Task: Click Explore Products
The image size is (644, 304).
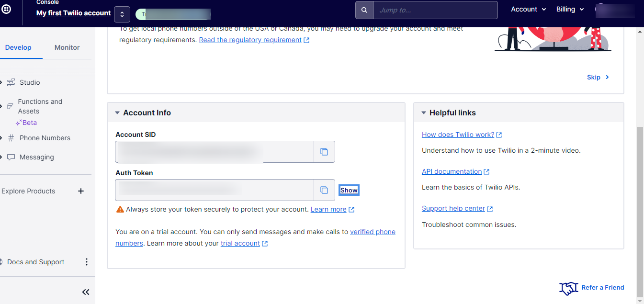Action: point(28,191)
